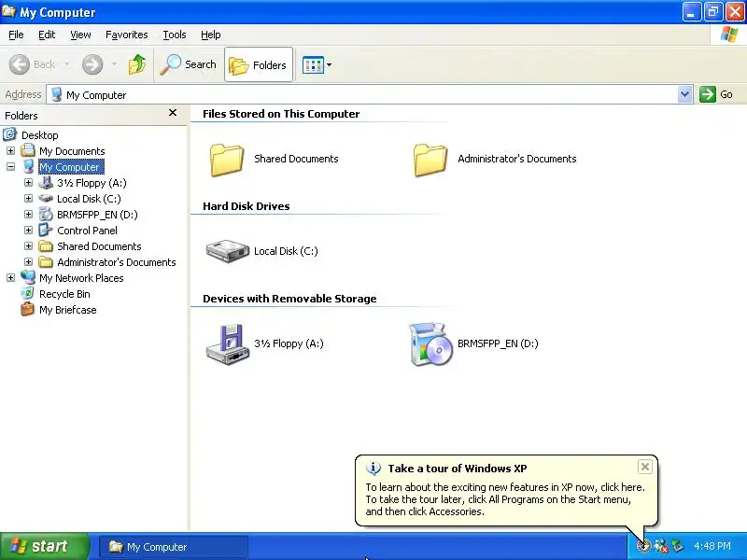The height and width of the screenshot is (560, 747).
Task: Expand 3½ Floppy (A:) tree node
Action: 28,183
